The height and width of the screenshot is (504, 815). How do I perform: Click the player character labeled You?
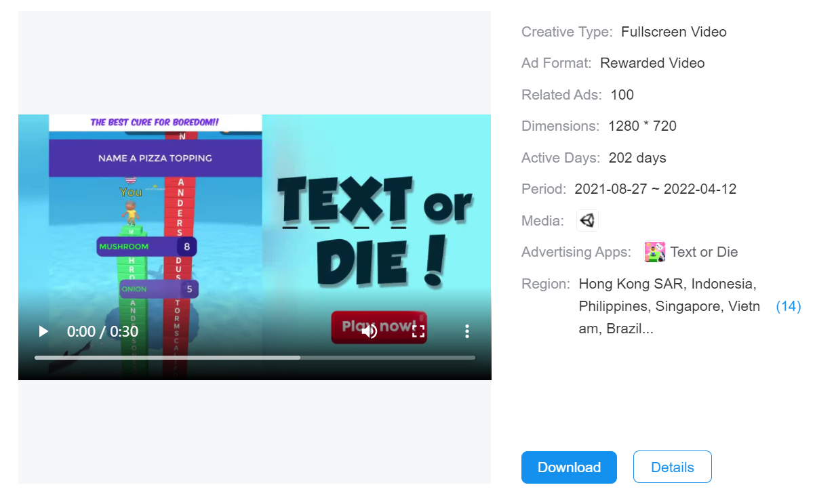coord(130,207)
